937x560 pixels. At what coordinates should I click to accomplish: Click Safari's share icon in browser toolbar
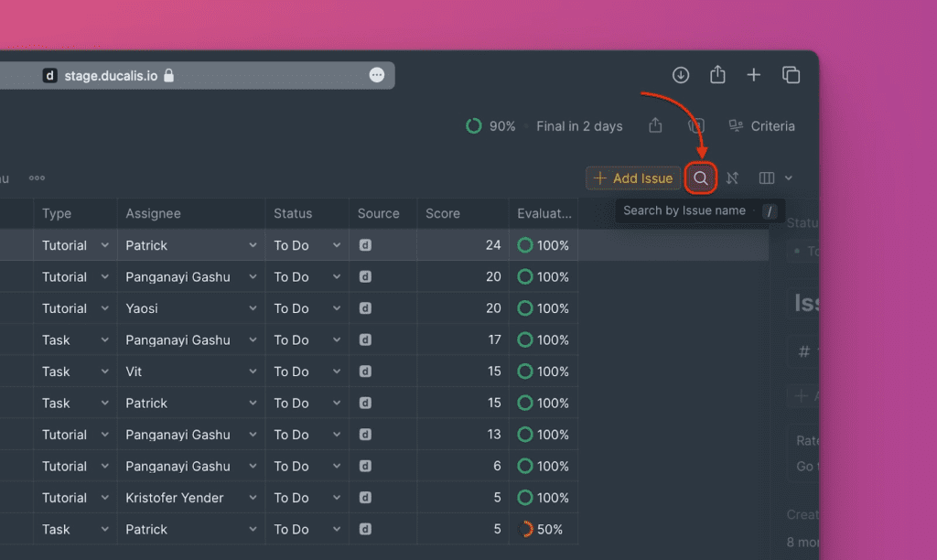click(x=717, y=75)
